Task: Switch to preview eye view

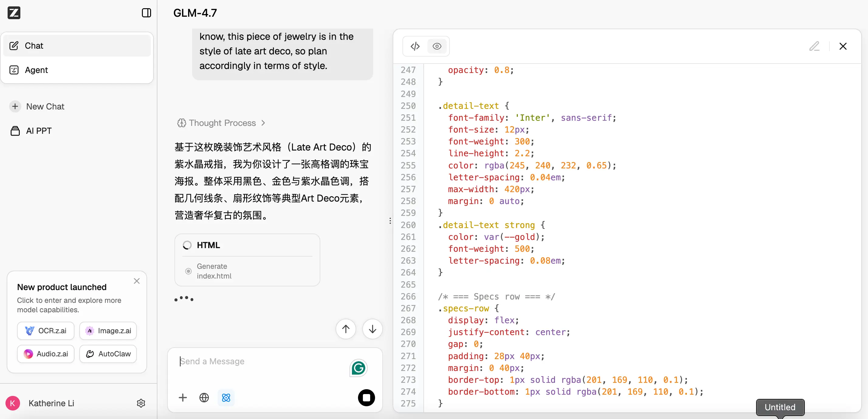Action: [437, 46]
